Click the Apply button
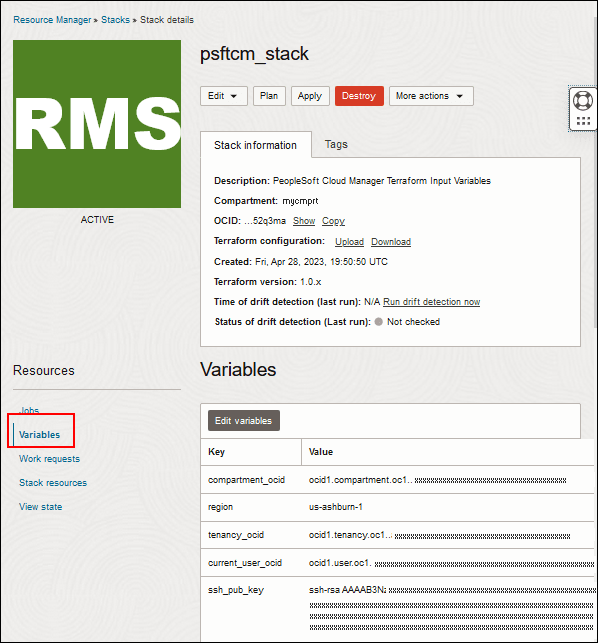Image resolution: width=598 pixels, height=643 pixels. (x=310, y=96)
